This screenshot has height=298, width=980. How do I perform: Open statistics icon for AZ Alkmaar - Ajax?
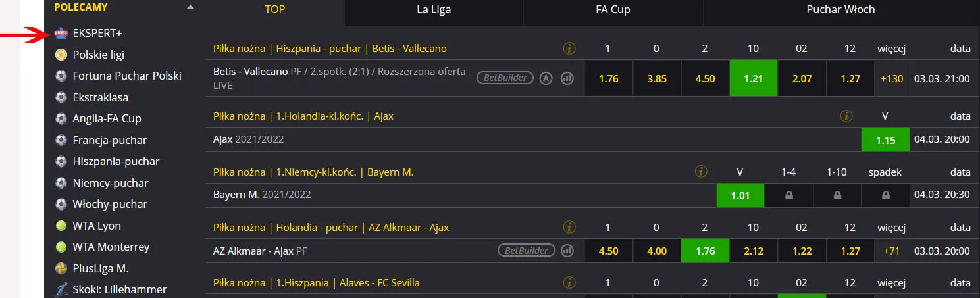coord(567,251)
